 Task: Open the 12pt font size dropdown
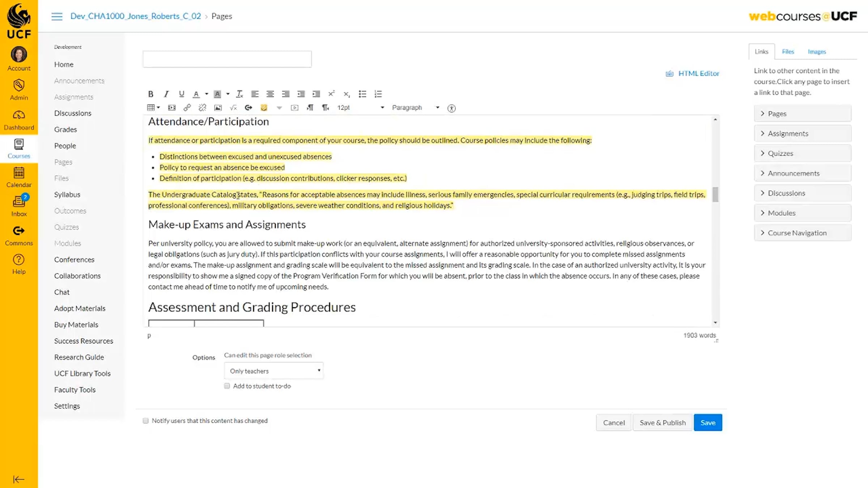pos(361,108)
